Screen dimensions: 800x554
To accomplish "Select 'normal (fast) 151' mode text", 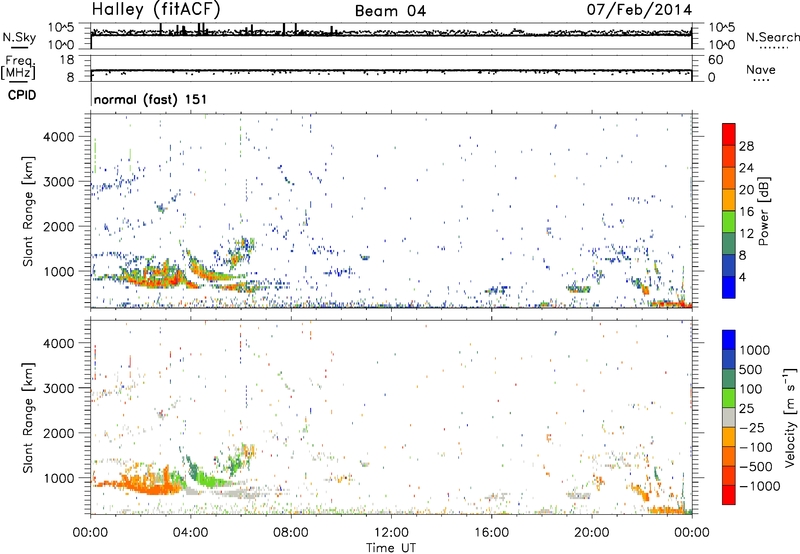I will [151, 99].
